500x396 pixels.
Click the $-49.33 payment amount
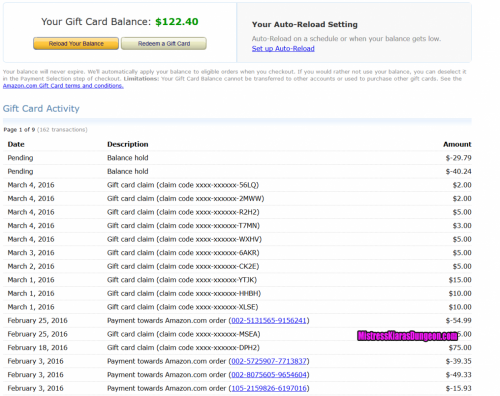coord(458,375)
